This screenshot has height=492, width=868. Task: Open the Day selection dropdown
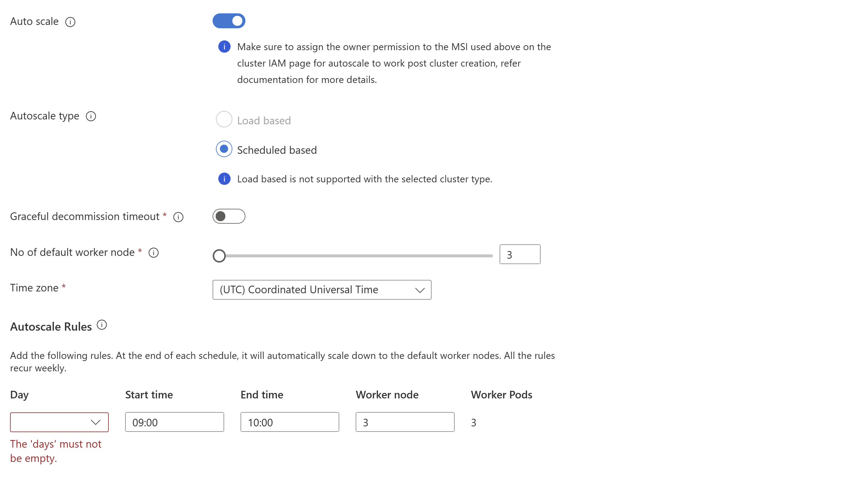(60, 422)
